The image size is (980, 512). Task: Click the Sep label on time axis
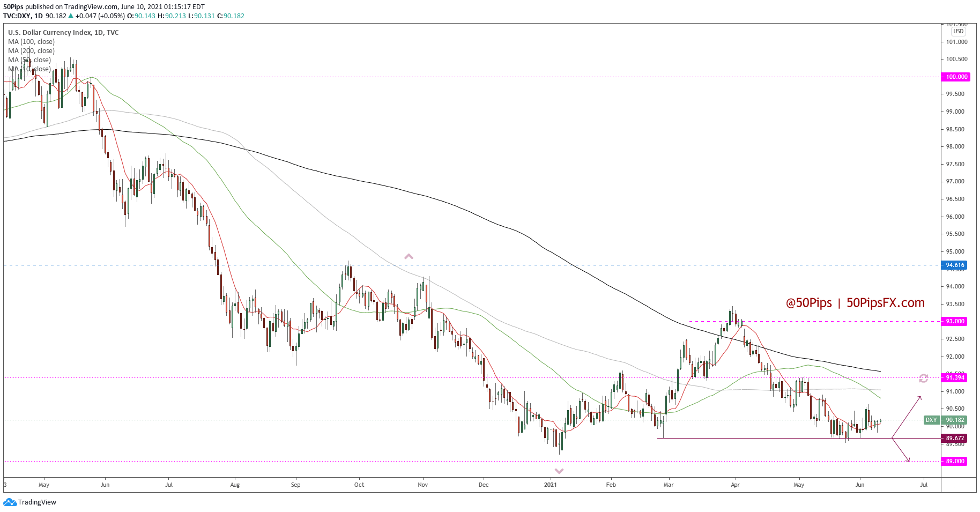[296, 485]
